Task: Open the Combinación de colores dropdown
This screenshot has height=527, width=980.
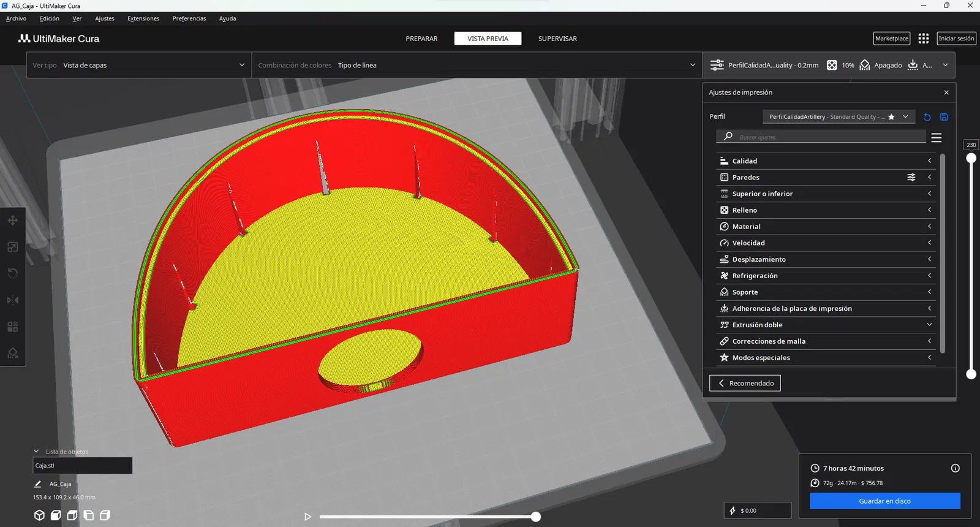Action: coord(477,65)
